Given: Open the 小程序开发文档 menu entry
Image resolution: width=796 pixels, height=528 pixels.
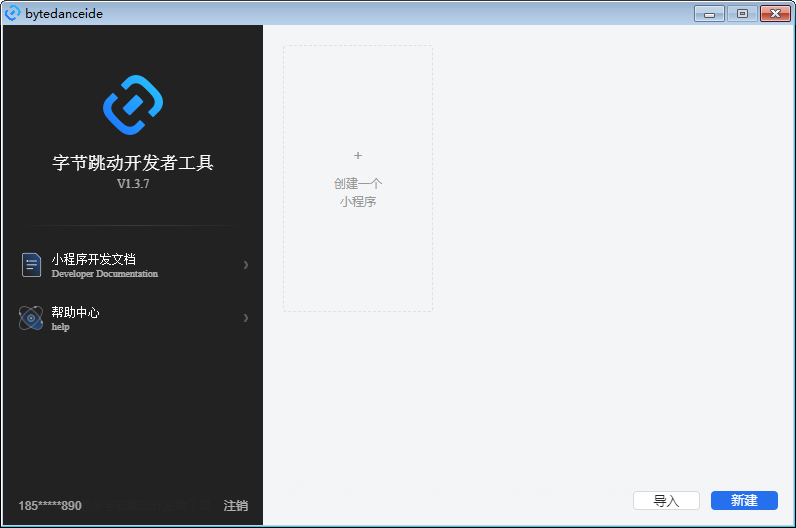Looking at the screenshot, I should click(94, 259).
